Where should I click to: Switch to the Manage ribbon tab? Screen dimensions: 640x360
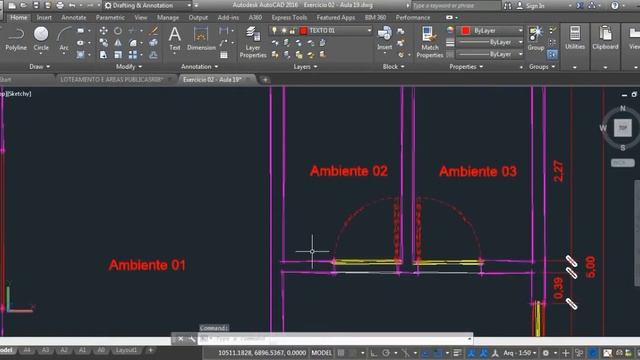coord(168,18)
